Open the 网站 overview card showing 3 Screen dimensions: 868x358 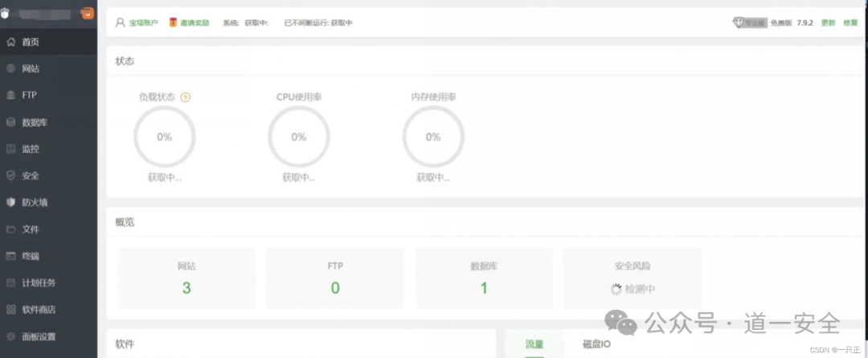pyautogui.click(x=186, y=278)
